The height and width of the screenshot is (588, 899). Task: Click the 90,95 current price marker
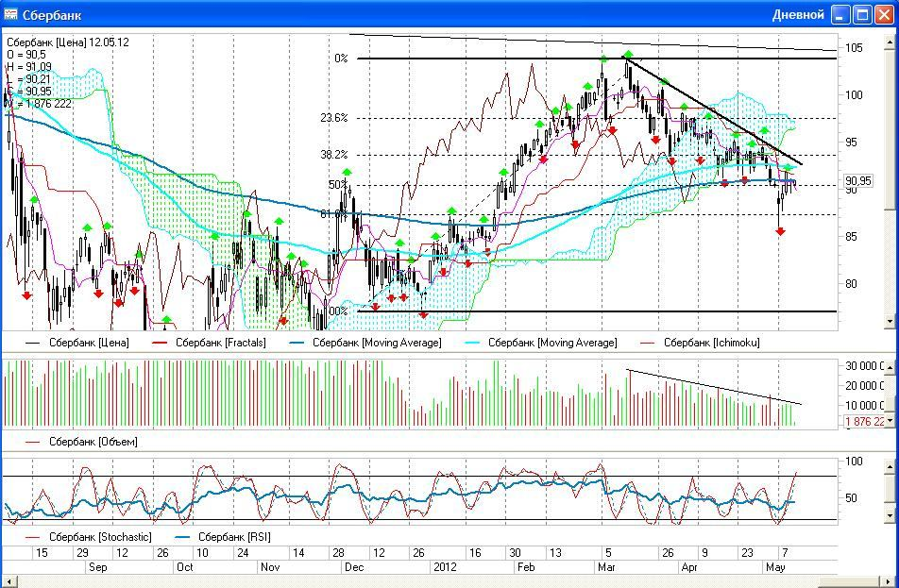(858, 181)
